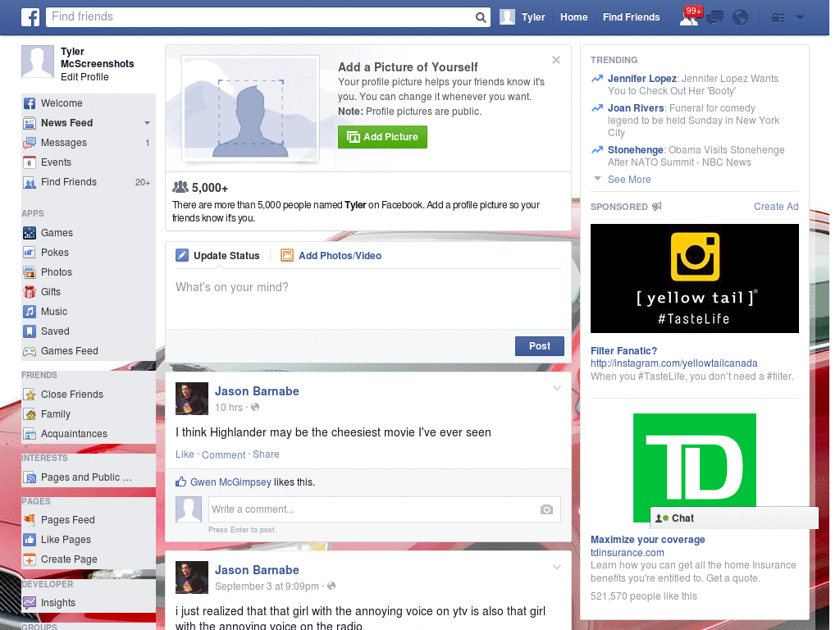Click the green Add Picture button

(382, 137)
